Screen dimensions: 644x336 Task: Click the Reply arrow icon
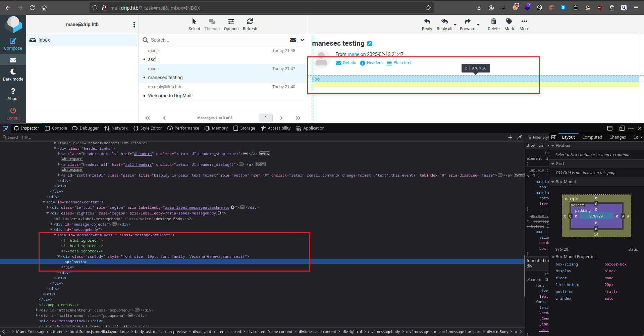pos(427,21)
